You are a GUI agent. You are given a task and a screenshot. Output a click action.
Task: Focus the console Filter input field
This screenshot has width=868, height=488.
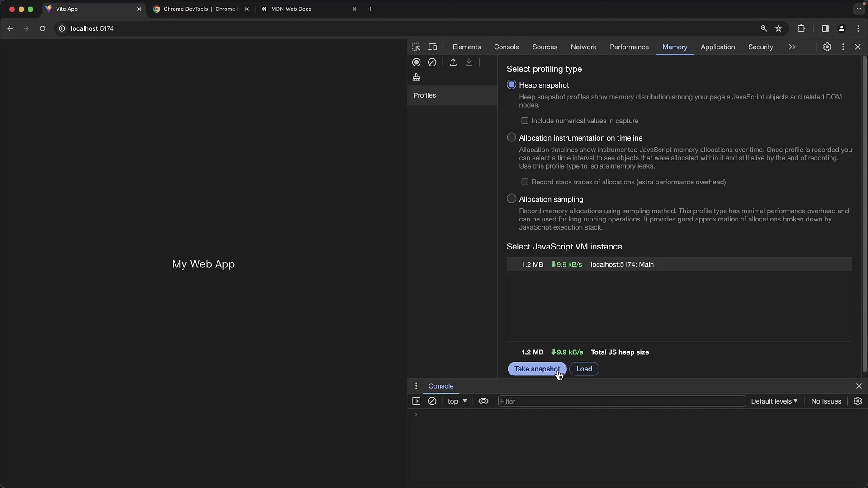pyautogui.click(x=622, y=401)
